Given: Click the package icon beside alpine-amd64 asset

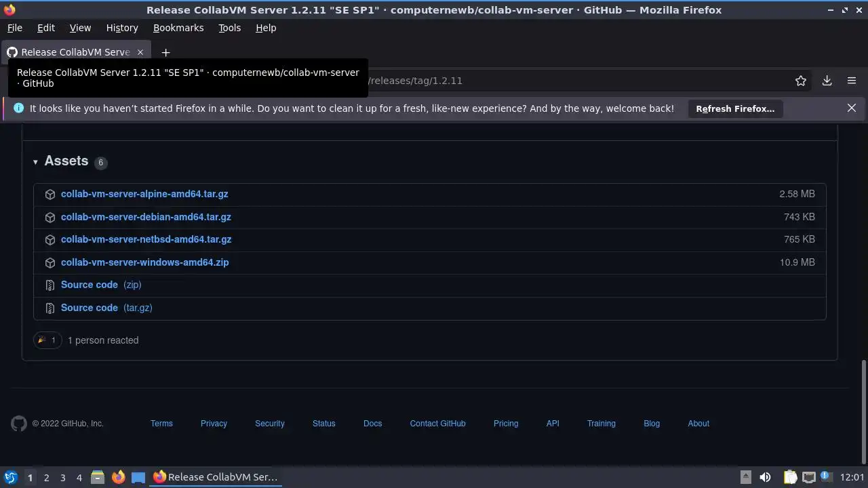Looking at the screenshot, I should [x=50, y=195].
